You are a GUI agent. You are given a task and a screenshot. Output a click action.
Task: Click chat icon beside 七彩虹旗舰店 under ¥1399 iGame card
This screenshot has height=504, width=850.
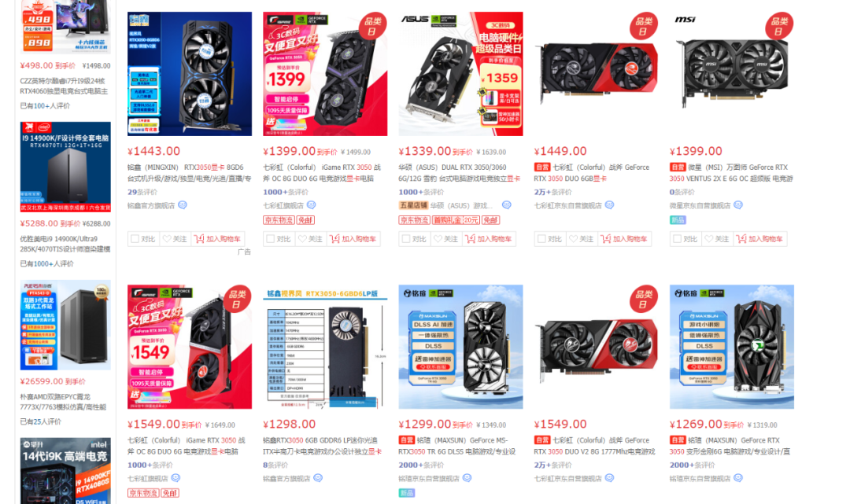[311, 205]
